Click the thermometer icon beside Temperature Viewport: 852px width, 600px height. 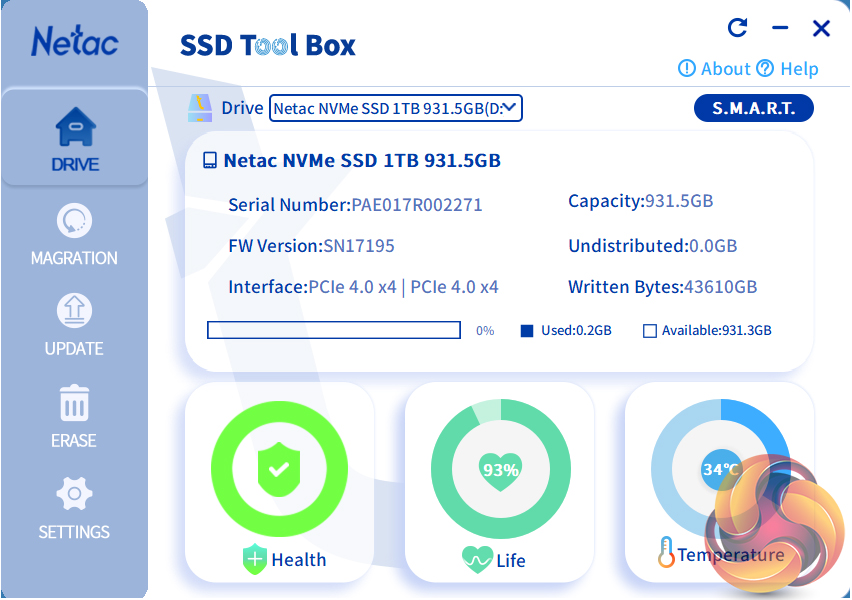(x=666, y=552)
